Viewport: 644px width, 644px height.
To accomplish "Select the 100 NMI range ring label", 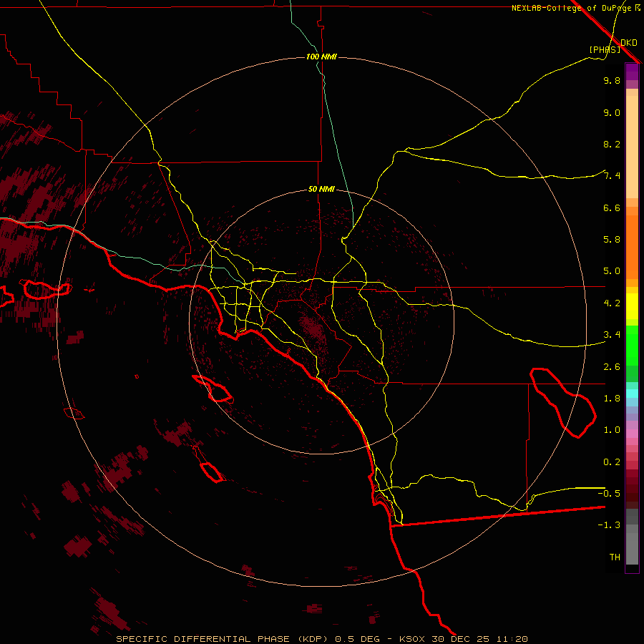I will coord(321,57).
